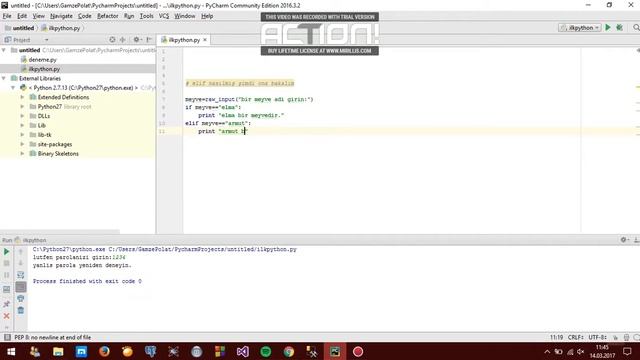The height and width of the screenshot is (360, 640).
Task: Collapse the untitled project root
Action: tap(4, 50)
